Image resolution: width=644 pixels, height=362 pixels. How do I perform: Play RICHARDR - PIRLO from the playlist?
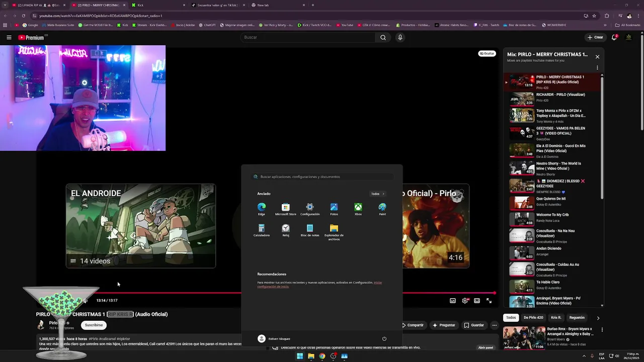(552, 99)
